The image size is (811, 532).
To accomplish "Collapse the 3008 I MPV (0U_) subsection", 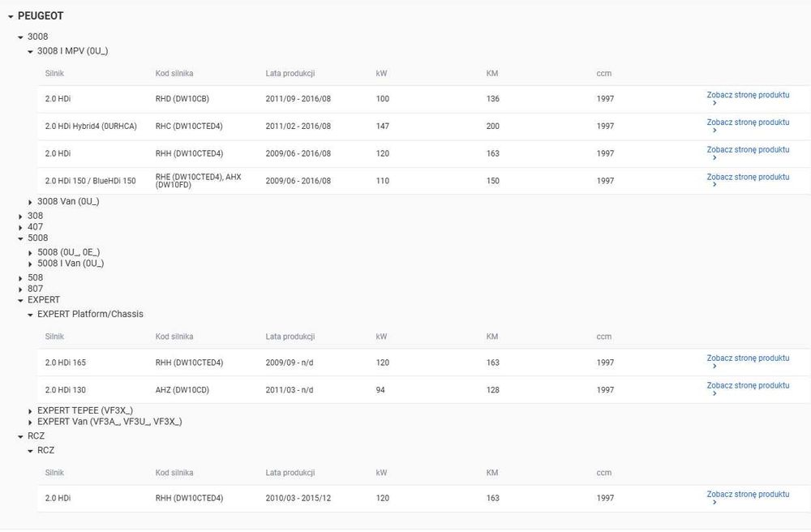I will tap(30, 52).
